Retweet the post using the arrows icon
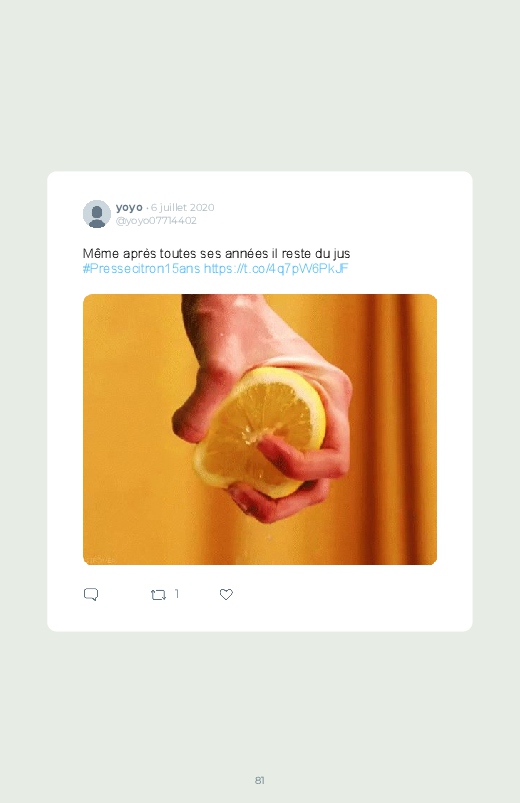 click(x=158, y=595)
